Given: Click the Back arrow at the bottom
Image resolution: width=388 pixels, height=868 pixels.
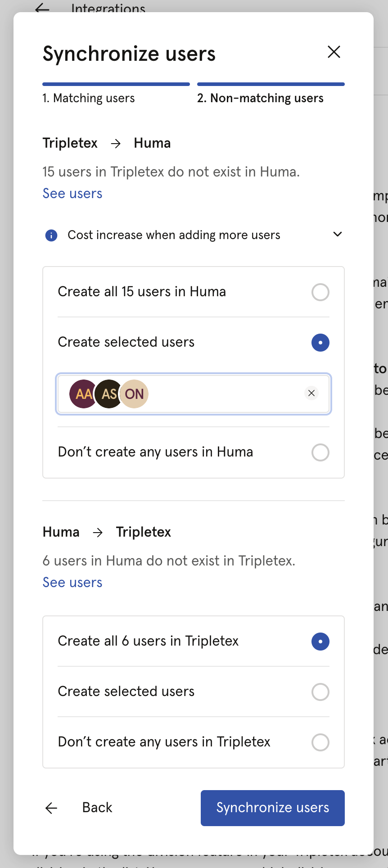Looking at the screenshot, I should tap(51, 808).
